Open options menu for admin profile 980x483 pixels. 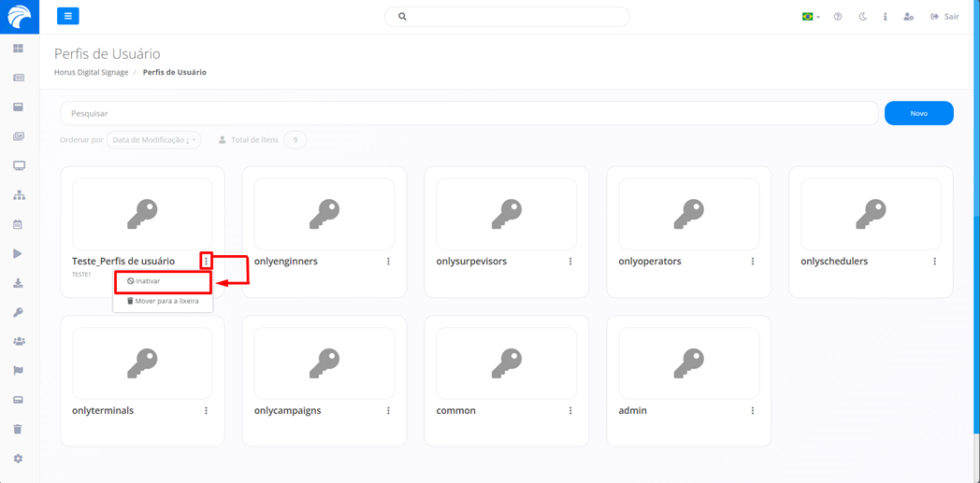coord(753,411)
